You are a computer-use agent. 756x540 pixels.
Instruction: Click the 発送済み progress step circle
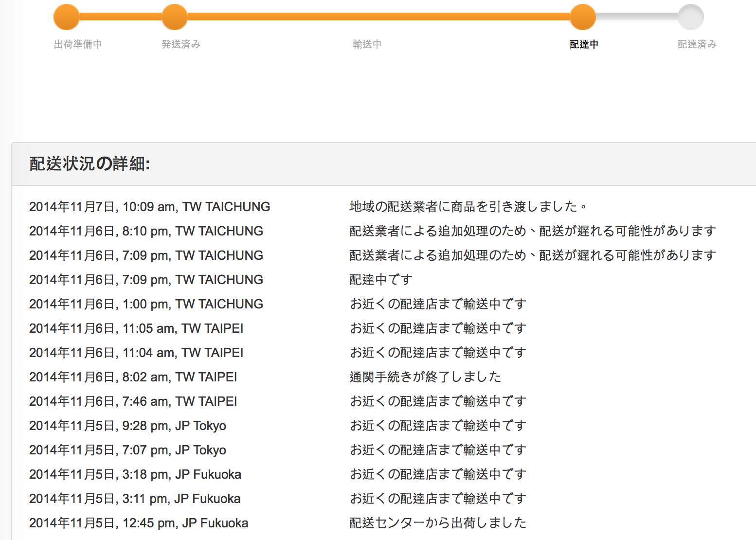coord(174,17)
